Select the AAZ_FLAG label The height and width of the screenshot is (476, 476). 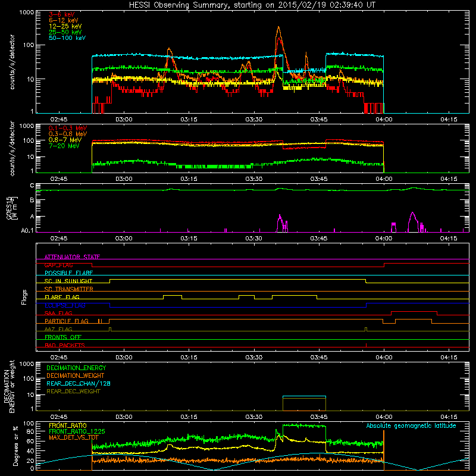click(58, 330)
